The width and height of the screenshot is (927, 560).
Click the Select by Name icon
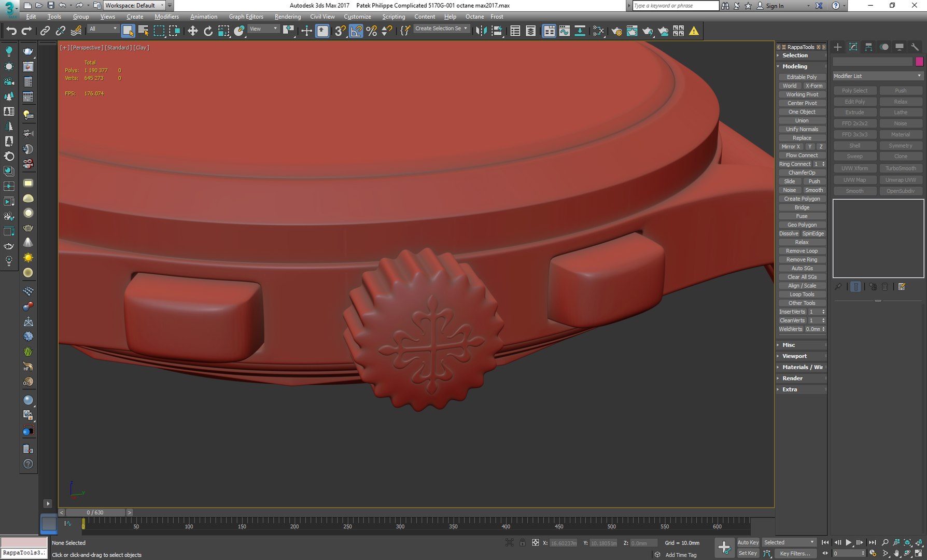pos(144,31)
